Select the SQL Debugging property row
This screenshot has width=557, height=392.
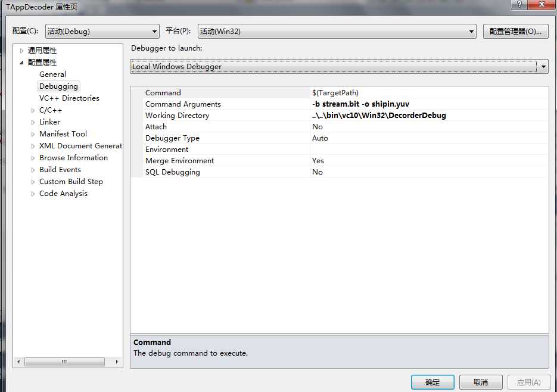point(339,172)
